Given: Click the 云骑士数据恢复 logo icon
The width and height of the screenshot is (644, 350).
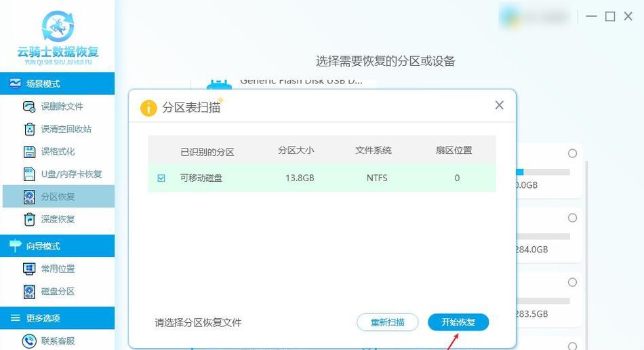Looking at the screenshot, I should (x=58, y=26).
